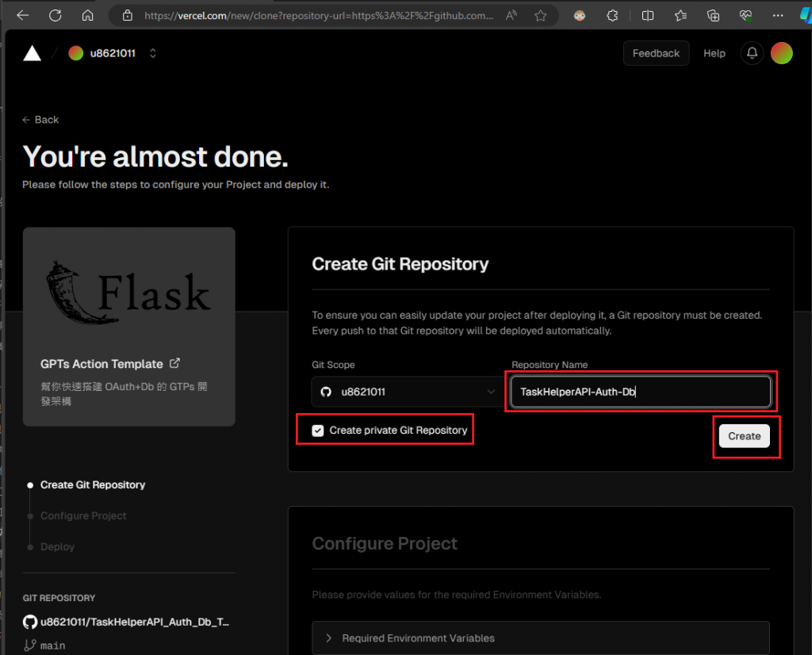Open browser essentials heart icon
The width and height of the screenshot is (812, 655).
(x=745, y=16)
